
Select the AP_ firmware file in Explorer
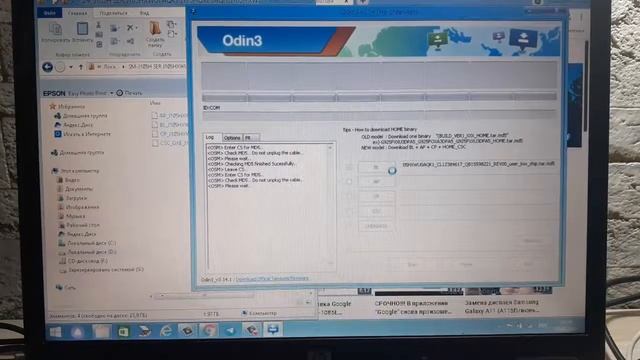point(169,116)
